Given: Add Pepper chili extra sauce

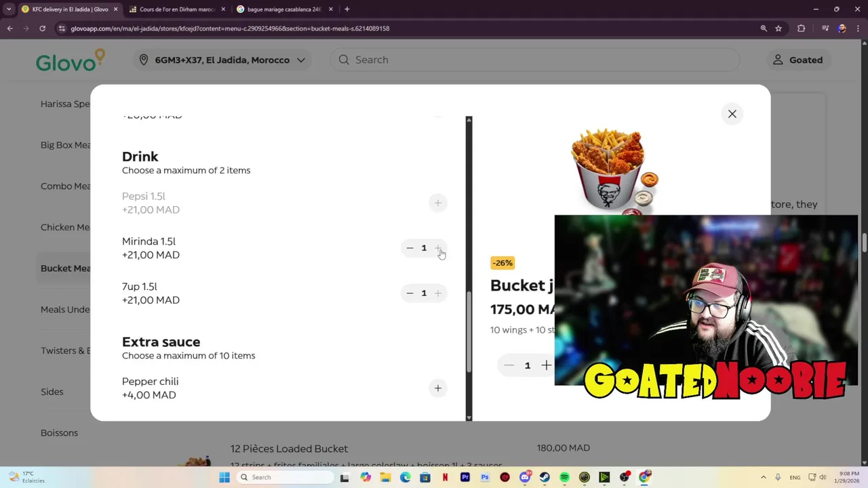Looking at the screenshot, I should pyautogui.click(x=438, y=388).
